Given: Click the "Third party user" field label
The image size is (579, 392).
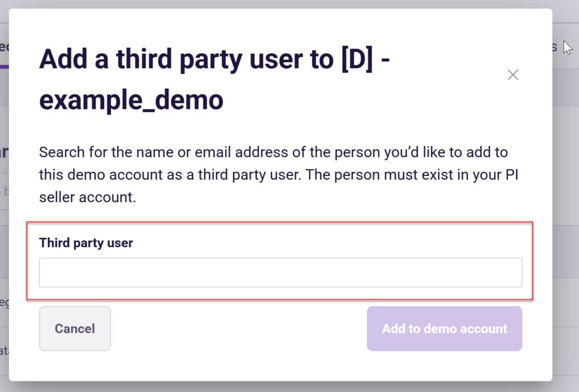Looking at the screenshot, I should pyautogui.click(x=86, y=243).
